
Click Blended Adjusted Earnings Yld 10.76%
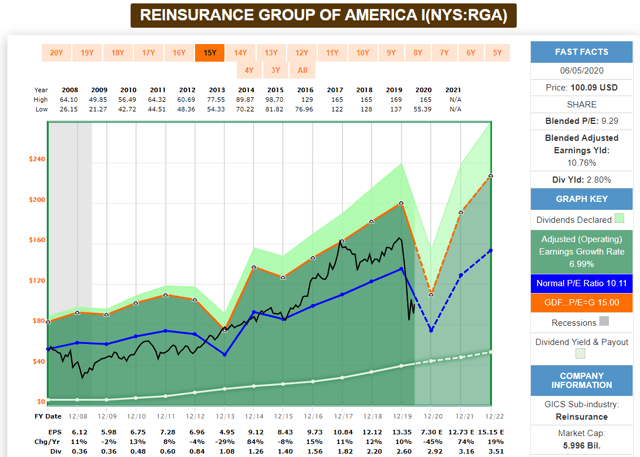(581, 150)
